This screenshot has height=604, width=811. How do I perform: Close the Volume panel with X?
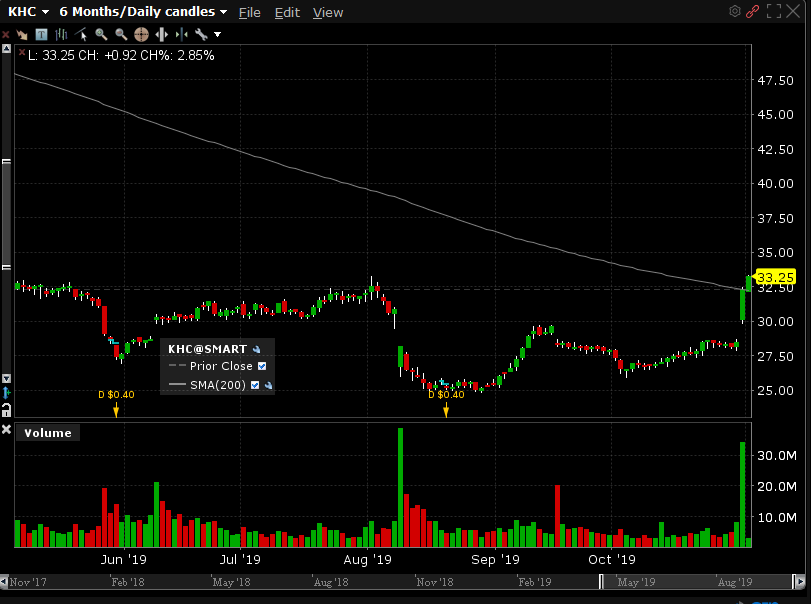click(6, 431)
